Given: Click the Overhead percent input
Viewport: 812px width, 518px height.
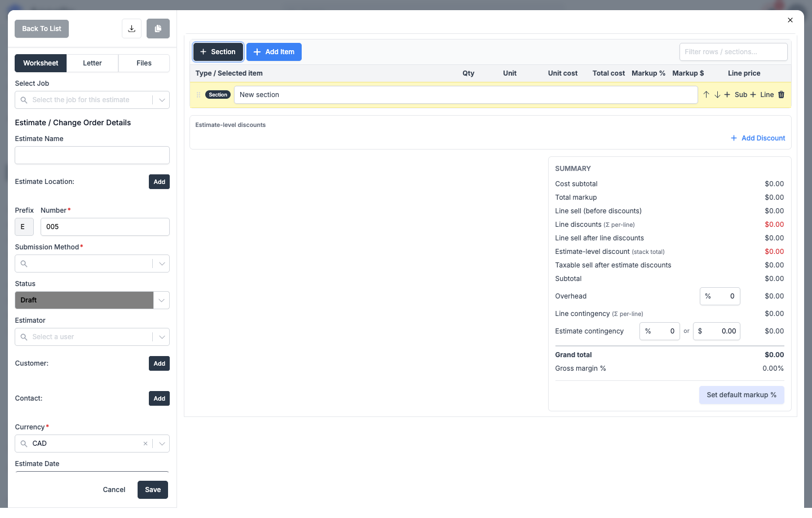Looking at the screenshot, I should (x=720, y=296).
